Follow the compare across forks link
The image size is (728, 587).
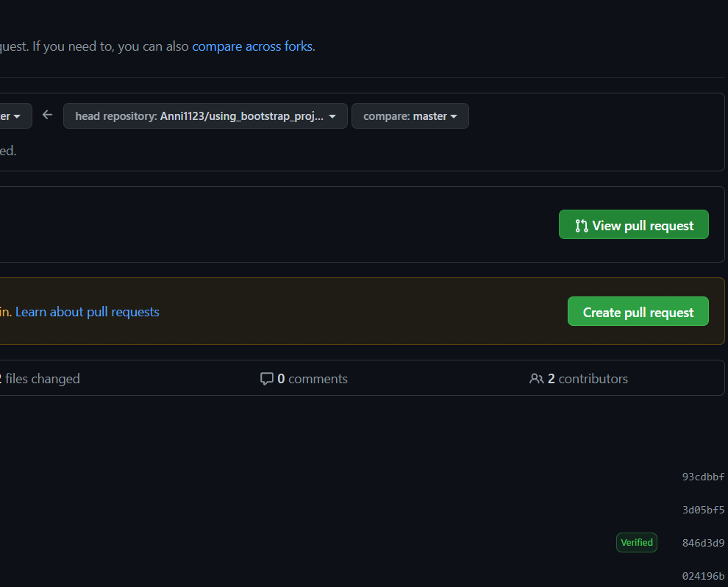252,46
